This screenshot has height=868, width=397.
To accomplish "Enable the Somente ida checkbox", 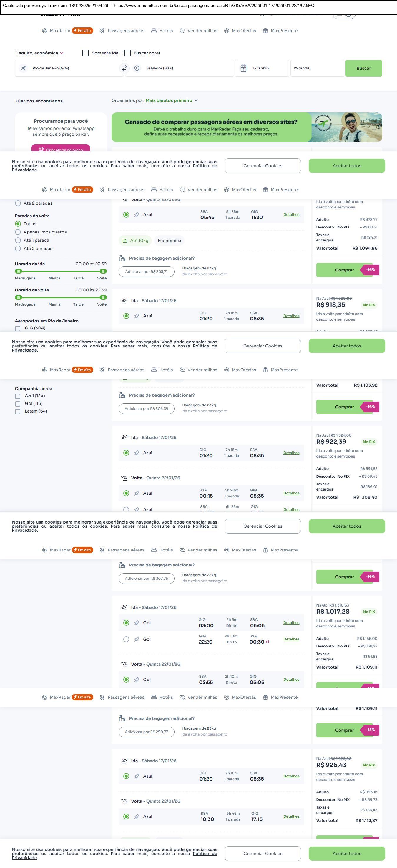I will (86, 53).
